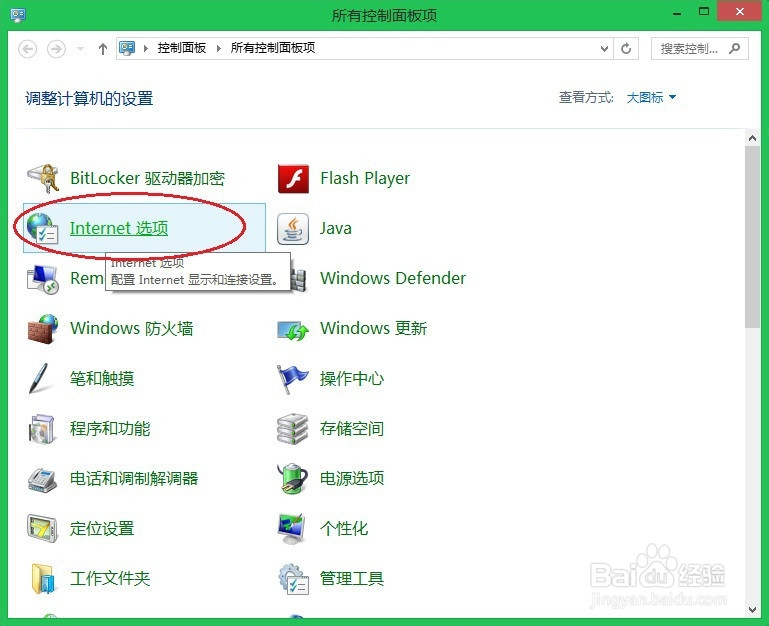Expand the arrow before 控制面板 breadcrumb
Image resolution: width=769 pixels, height=626 pixels.
(x=146, y=48)
